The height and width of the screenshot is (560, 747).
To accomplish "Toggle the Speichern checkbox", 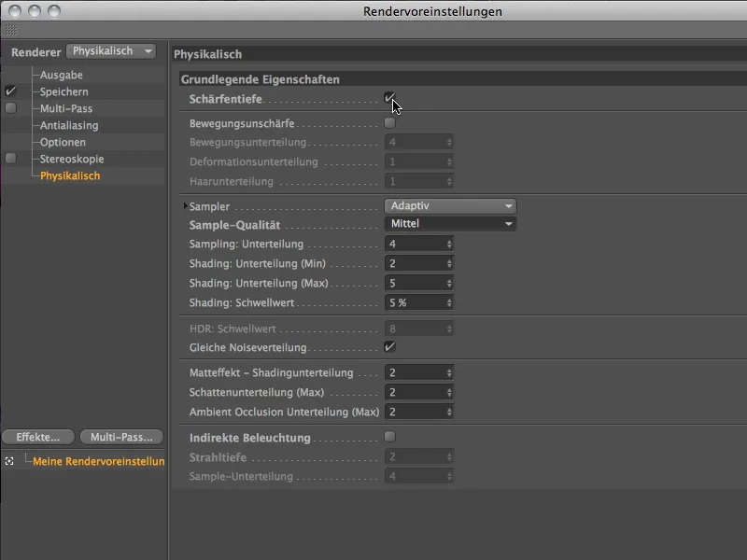I will 10,91.
